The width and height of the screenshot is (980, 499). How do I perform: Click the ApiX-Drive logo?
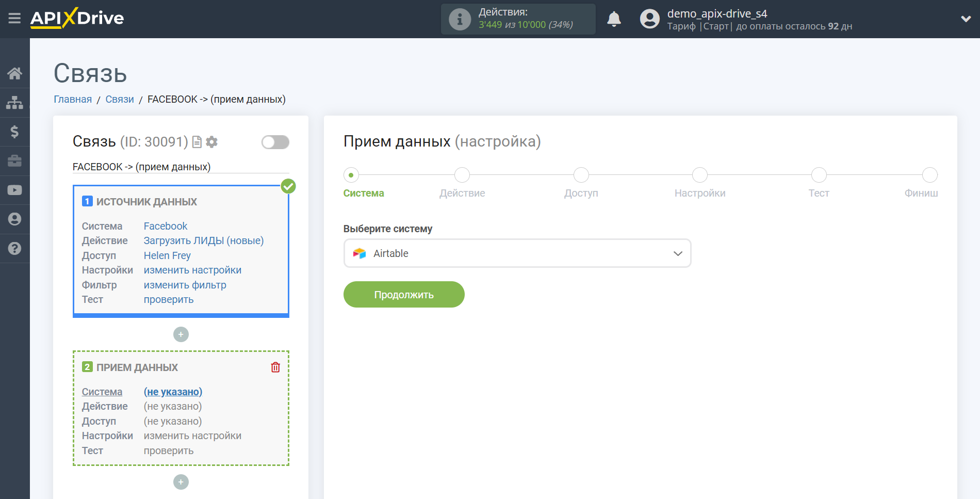pos(77,18)
